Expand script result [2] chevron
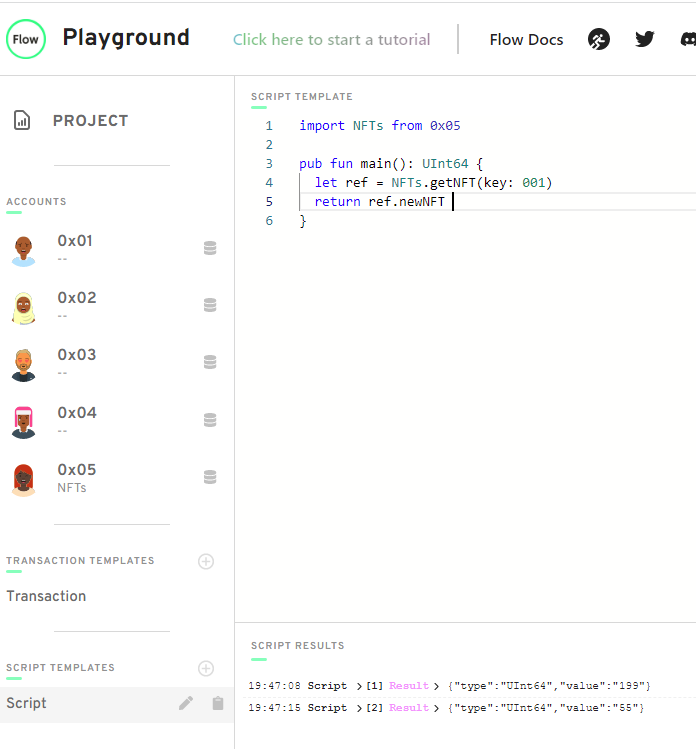This screenshot has height=749, width=696. pos(359,708)
